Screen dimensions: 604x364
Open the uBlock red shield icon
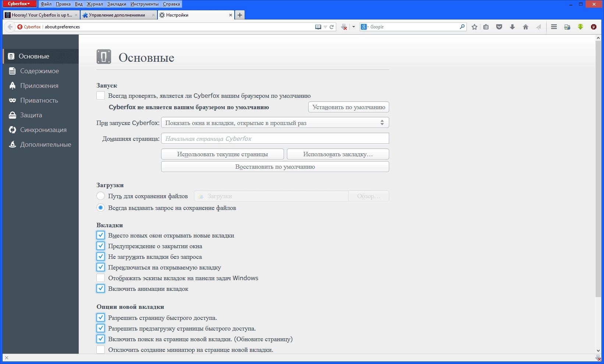594,27
